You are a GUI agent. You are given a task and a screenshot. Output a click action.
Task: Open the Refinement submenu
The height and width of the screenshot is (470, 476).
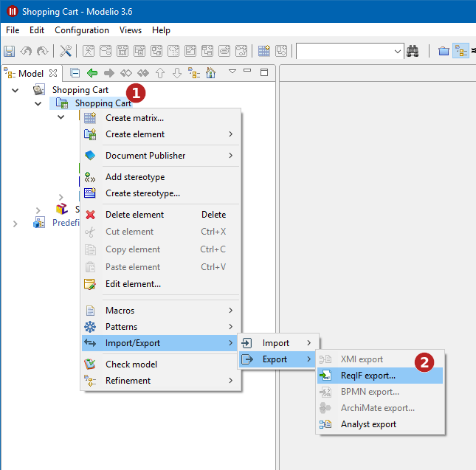coord(161,381)
